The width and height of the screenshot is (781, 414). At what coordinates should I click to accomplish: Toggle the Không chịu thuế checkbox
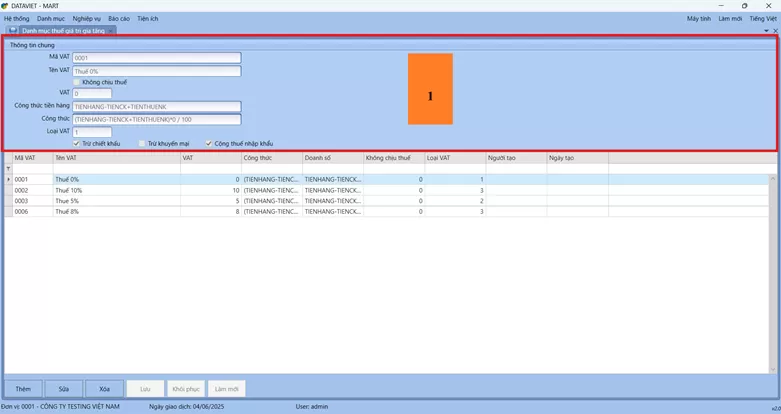tap(76, 82)
